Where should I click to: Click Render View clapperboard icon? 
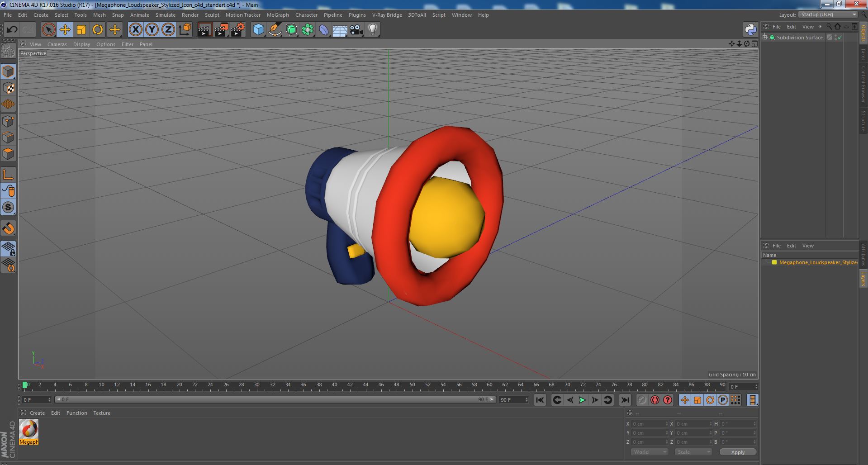pyautogui.click(x=204, y=30)
